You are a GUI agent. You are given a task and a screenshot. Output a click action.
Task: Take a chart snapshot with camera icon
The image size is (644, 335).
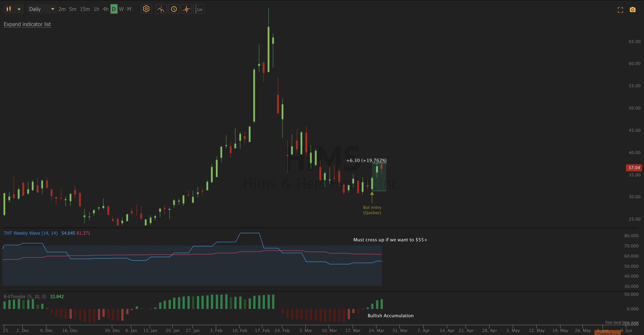[x=632, y=10]
